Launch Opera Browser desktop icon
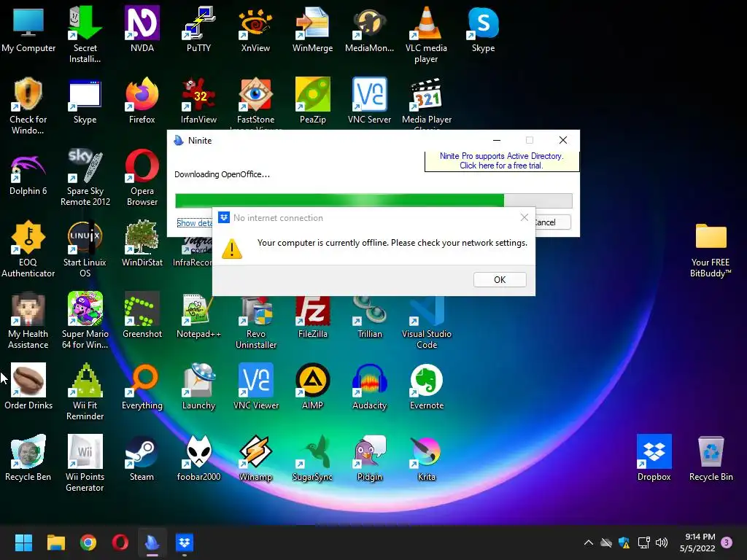Viewport: 747px width, 560px height. pyautogui.click(x=142, y=178)
